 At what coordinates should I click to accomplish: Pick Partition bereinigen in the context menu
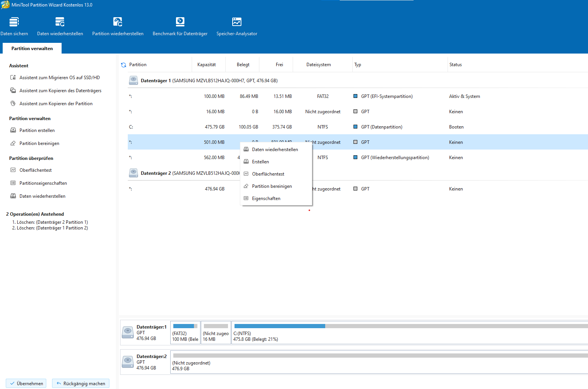point(272,186)
